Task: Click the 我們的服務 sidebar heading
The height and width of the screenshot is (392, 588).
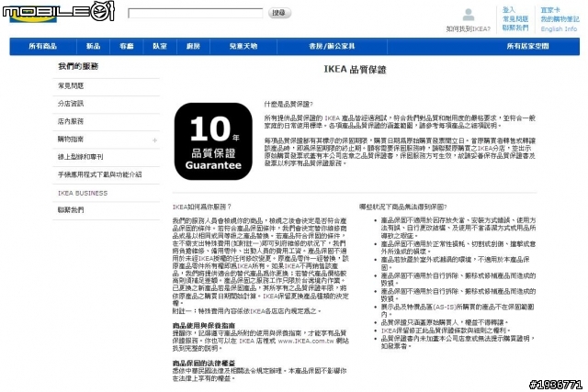Action: tap(78, 66)
